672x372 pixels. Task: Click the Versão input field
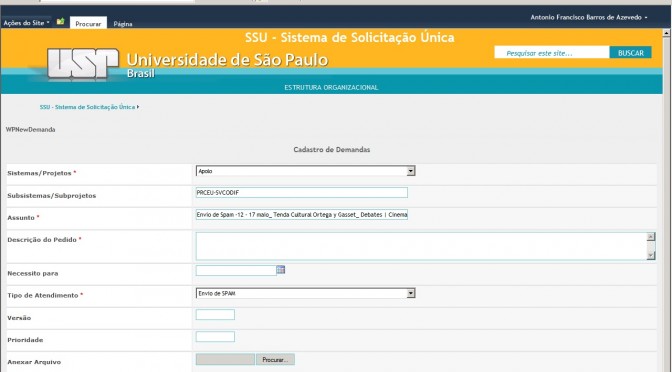215,315
